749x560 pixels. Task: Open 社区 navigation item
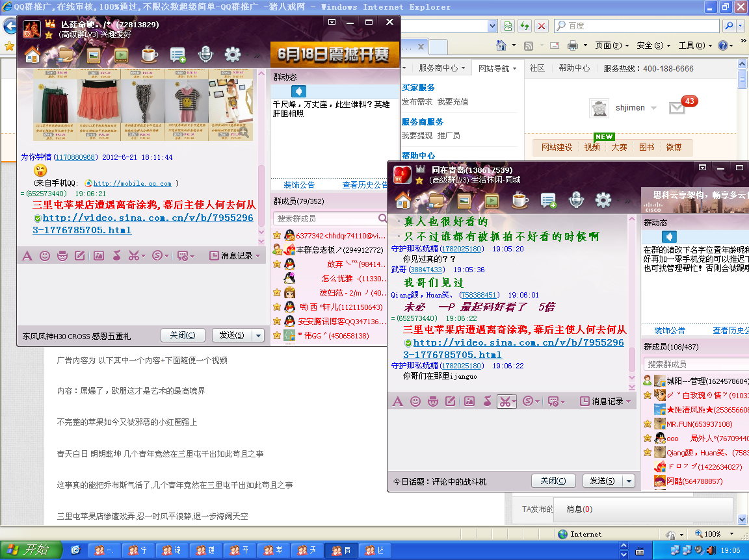537,68
